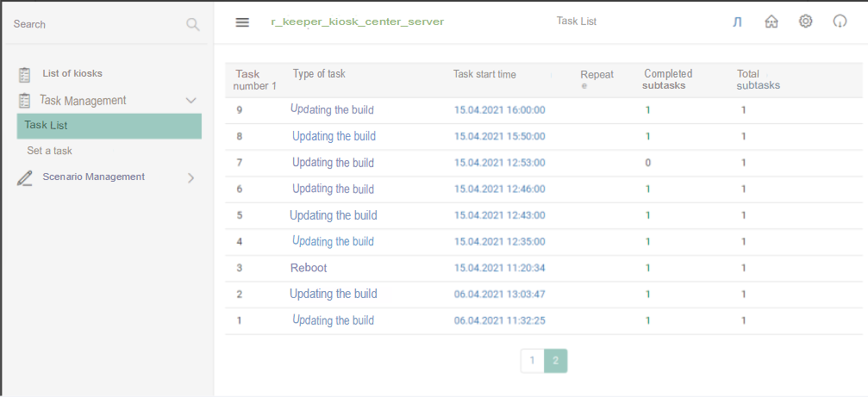Open task 9 start time 15.04.2021 16:00:00

[499, 110]
